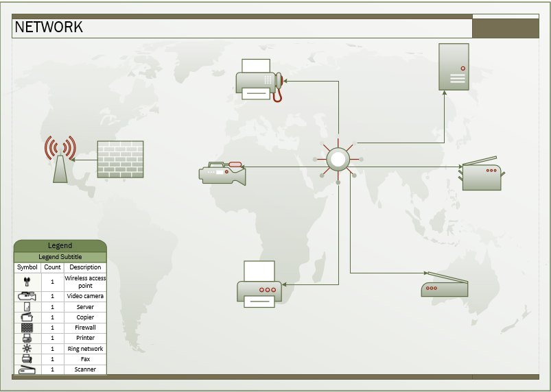Click the scanner shape

point(445,284)
